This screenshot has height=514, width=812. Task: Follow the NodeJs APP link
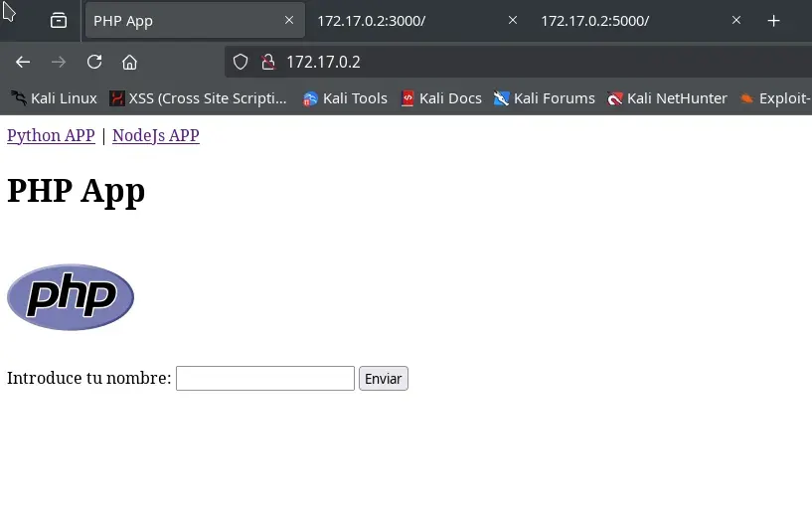156,136
